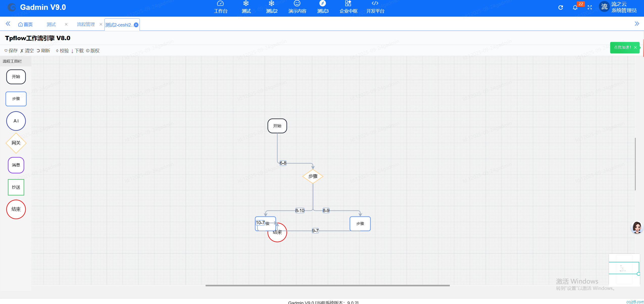Select the 结束 end node tool
Image resolution: width=644 pixels, height=304 pixels.
16,209
